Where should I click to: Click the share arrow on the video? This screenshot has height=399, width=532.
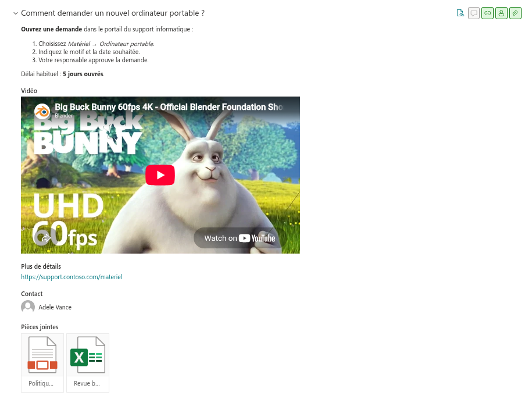[46, 238]
